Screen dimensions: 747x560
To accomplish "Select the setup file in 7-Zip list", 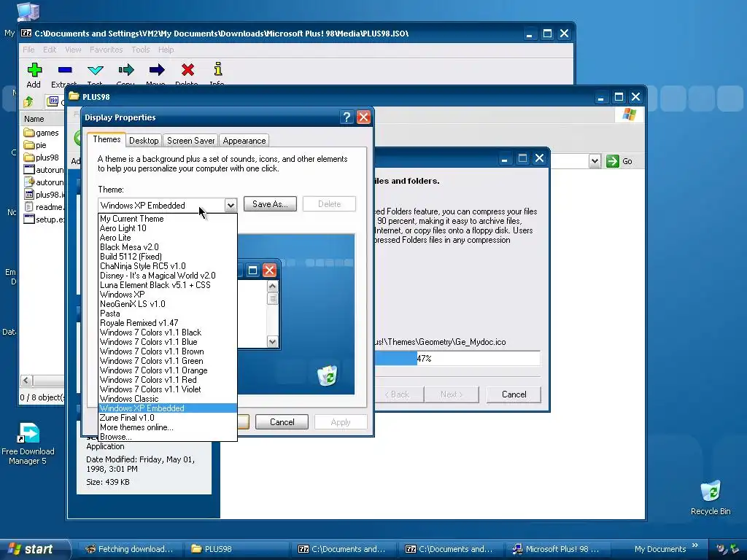I will point(43,219).
